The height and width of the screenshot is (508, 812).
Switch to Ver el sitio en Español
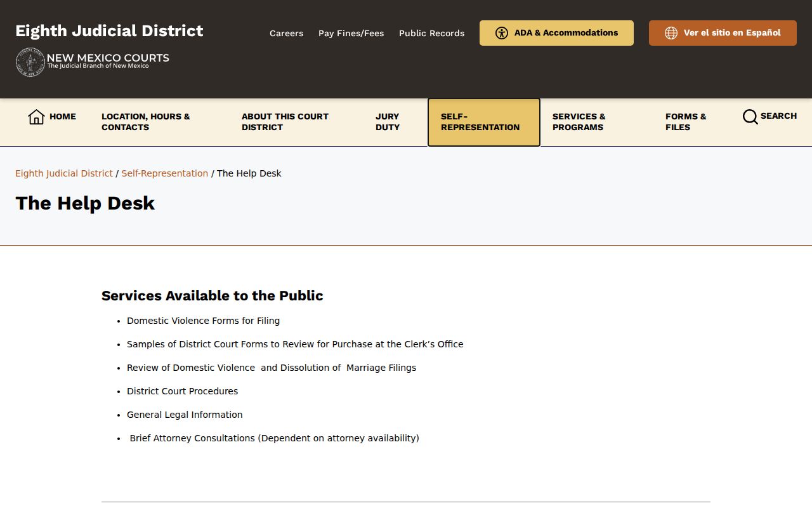coord(723,33)
